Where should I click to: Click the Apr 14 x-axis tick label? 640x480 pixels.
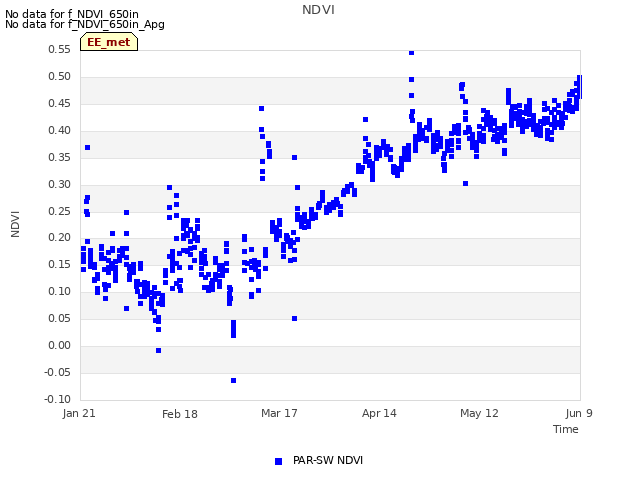pyautogui.click(x=379, y=413)
